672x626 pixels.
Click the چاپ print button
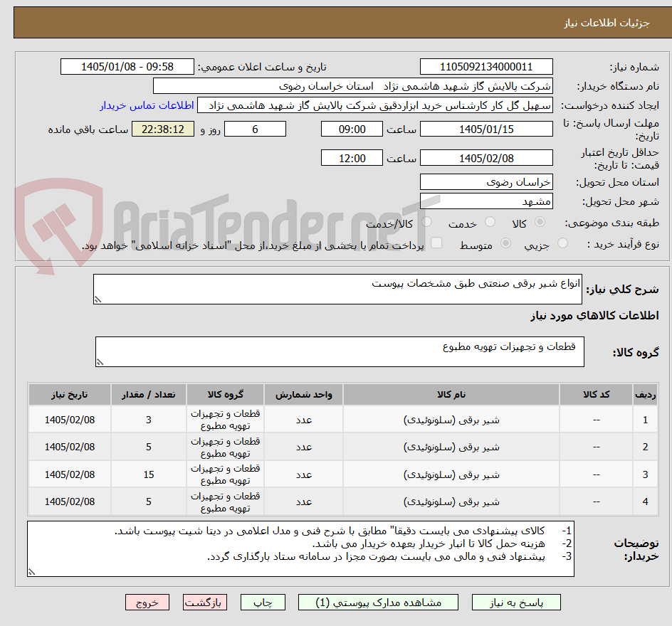(263, 603)
